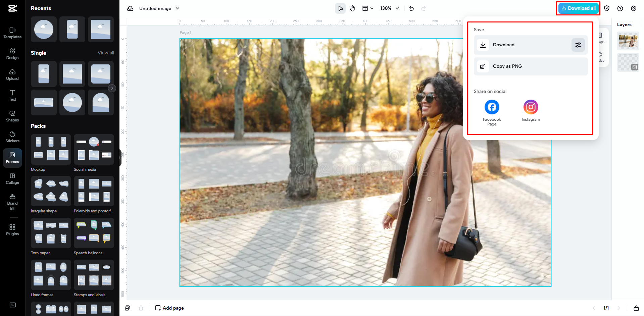Click View all for Single frames
This screenshot has width=644, height=316.
106,53
